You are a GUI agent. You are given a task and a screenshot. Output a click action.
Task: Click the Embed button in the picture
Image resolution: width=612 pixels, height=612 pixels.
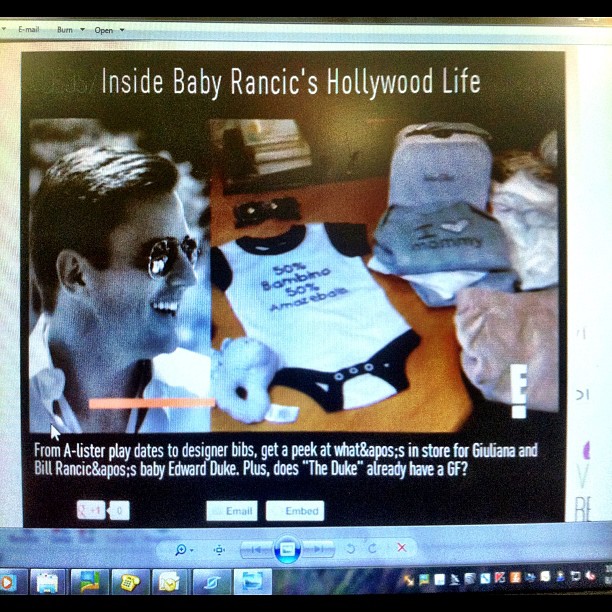coord(295,511)
